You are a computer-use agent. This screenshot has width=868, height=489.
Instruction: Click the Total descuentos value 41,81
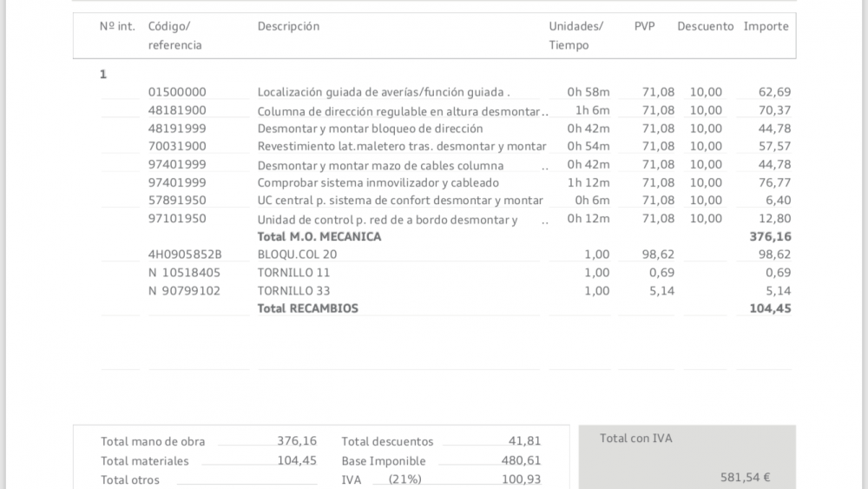tap(524, 441)
